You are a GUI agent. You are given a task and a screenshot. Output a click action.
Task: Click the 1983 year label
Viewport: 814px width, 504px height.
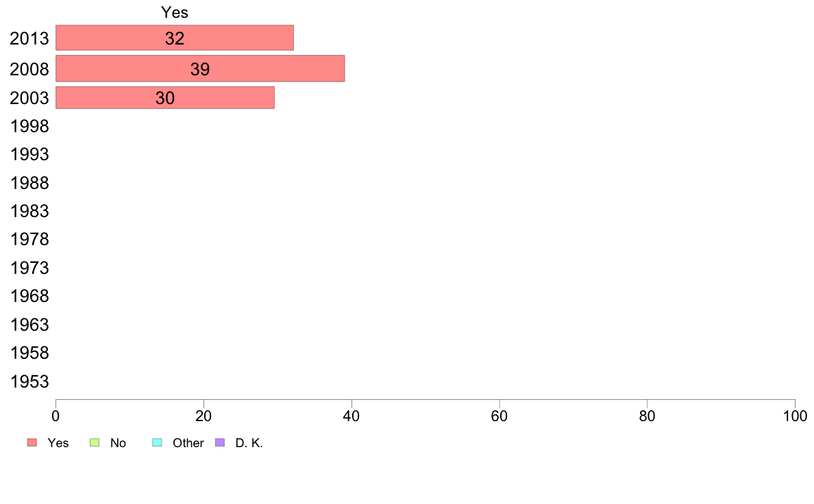(29, 211)
